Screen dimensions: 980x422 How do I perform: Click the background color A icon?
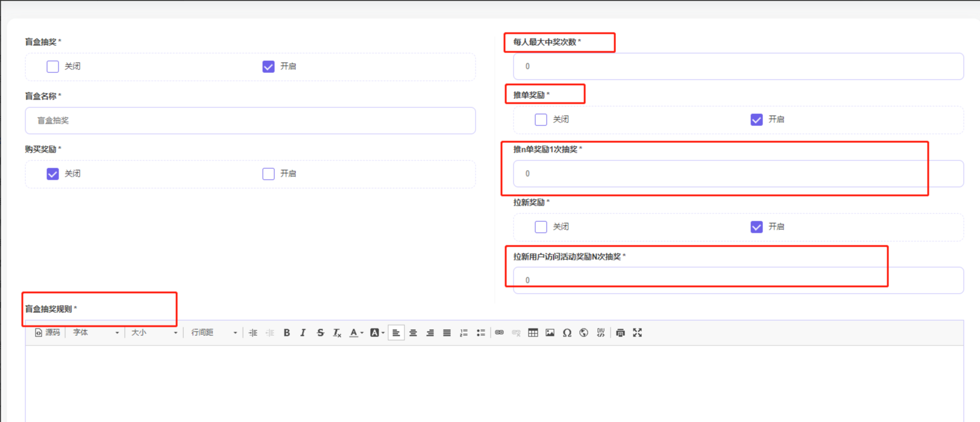[x=374, y=333]
